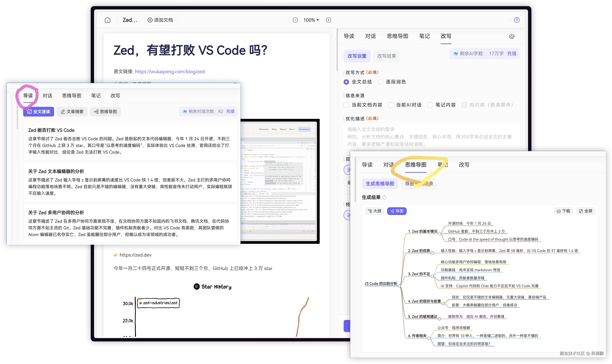612x364 pixels.
Task: Collapse the 'Zed 的不足' mind map node
Action: click(432, 276)
